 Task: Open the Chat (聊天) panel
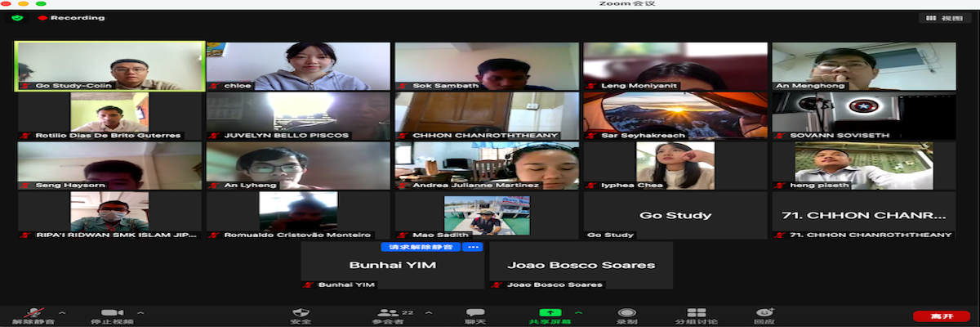coord(474,313)
